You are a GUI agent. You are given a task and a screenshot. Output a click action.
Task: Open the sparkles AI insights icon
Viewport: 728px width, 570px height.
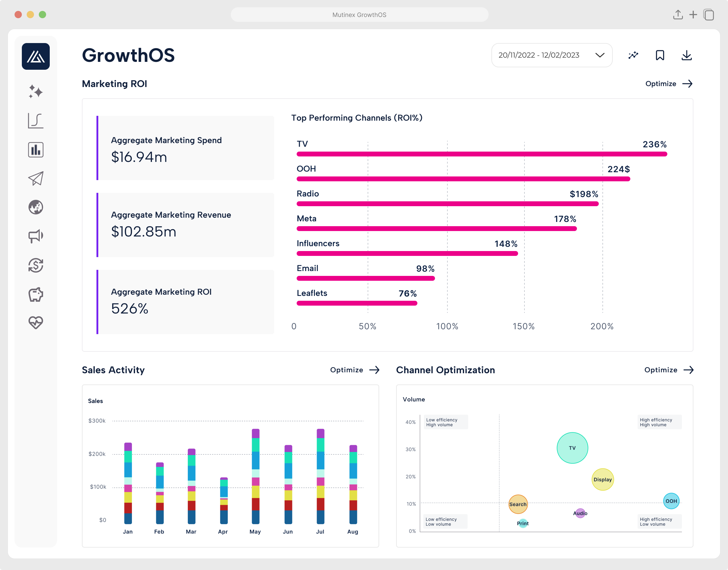coord(36,92)
